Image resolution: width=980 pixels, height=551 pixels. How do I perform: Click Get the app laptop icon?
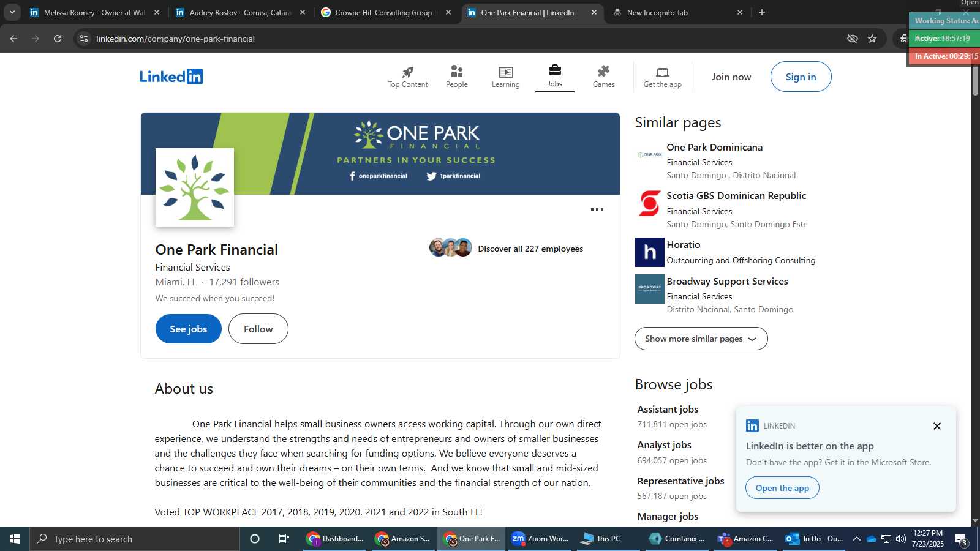click(x=663, y=72)
